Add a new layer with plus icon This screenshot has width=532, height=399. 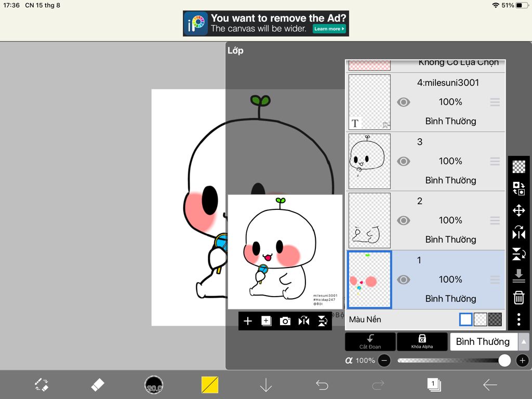click(248, 321)
